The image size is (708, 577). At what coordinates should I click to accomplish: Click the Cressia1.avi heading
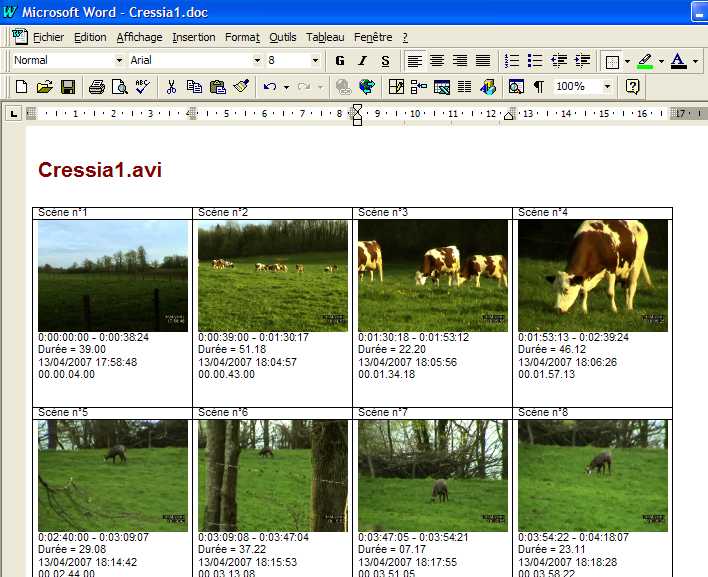coord(100,170)
